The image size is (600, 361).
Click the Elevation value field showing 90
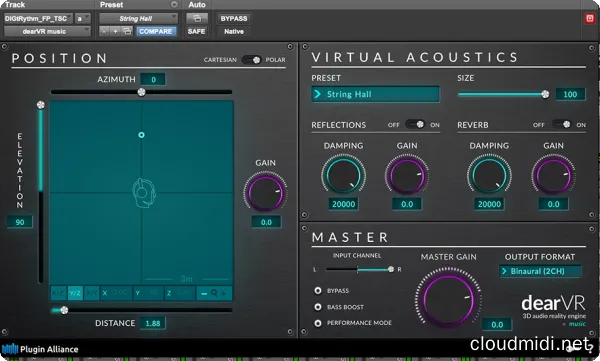pyautogui.click(x=20, y=222)
